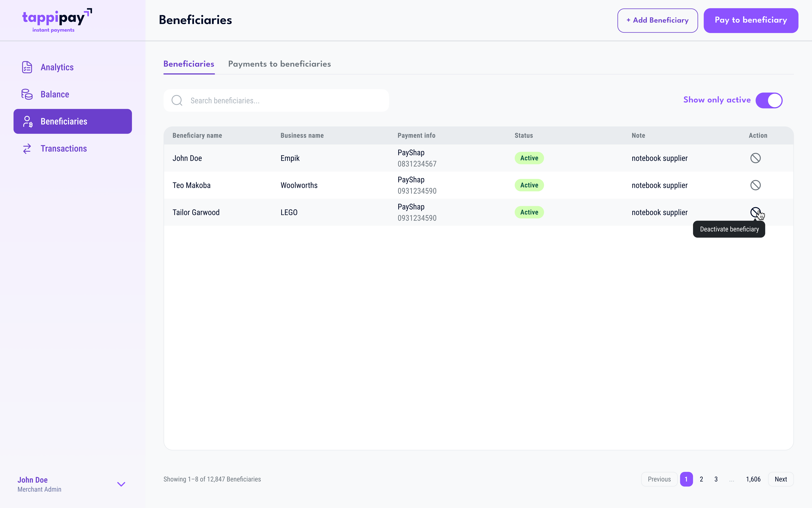This screenshot has height=508, width=812.
Task: Open Analytics in the sidebar
Action: [x=72, y=67]
